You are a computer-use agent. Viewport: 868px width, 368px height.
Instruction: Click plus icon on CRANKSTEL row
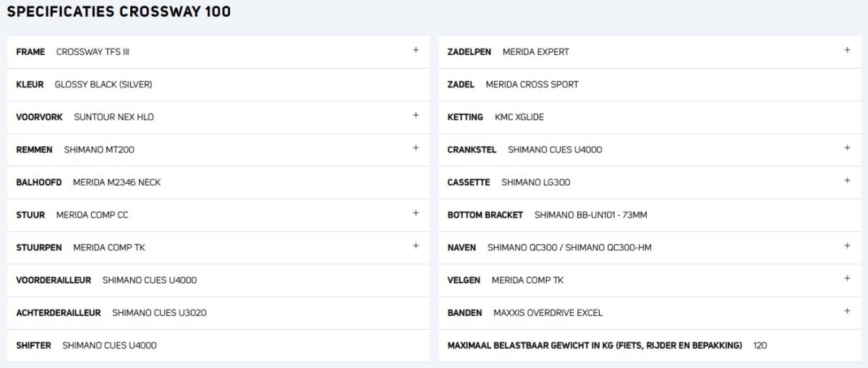click(847, 148)
